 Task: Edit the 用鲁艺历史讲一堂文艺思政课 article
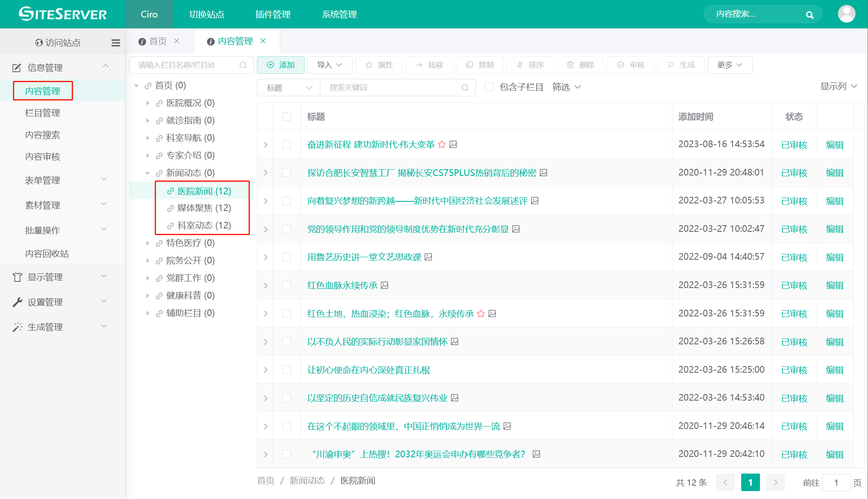click(x=834, y=257)
